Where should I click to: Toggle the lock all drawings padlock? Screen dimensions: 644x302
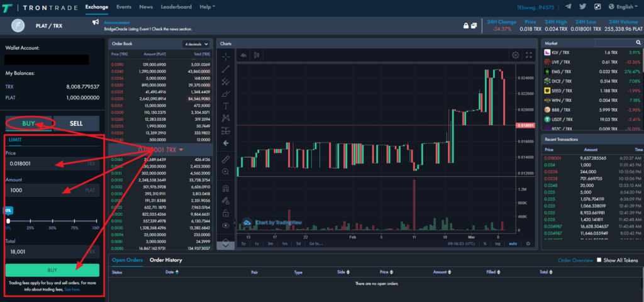click(226, 213)
